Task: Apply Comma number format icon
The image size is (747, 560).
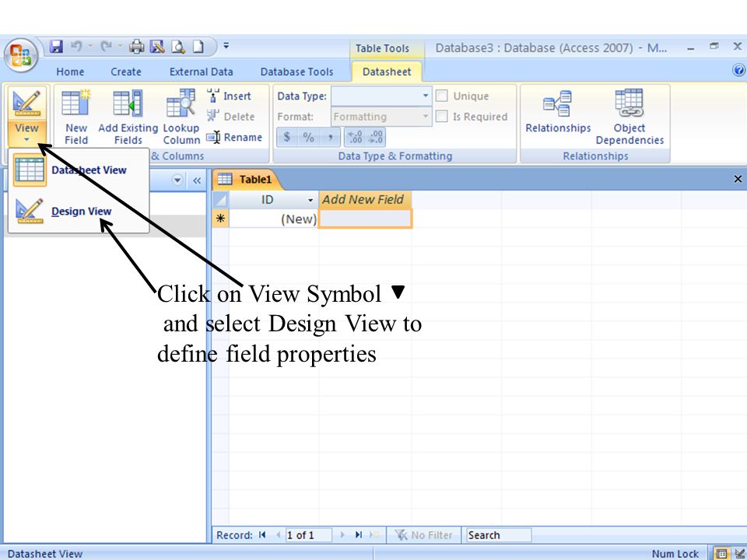Action: pyautogui.click(x=330, y=137)
